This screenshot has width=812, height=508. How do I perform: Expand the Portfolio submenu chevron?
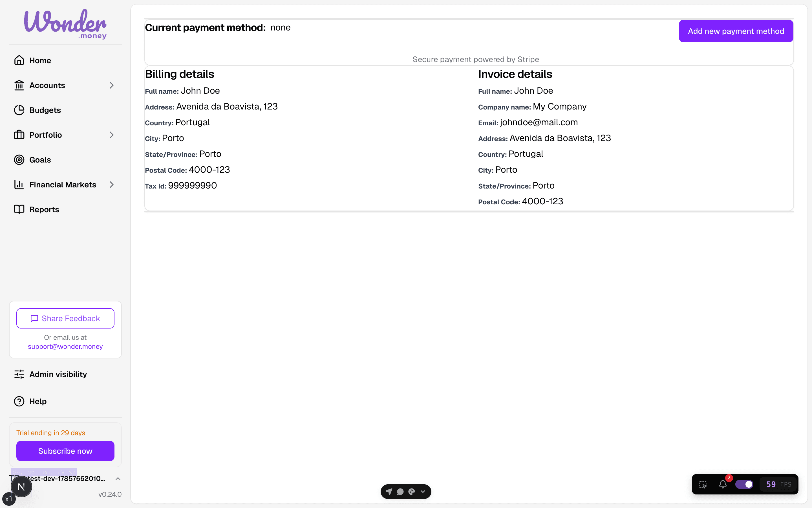[112, 135]
